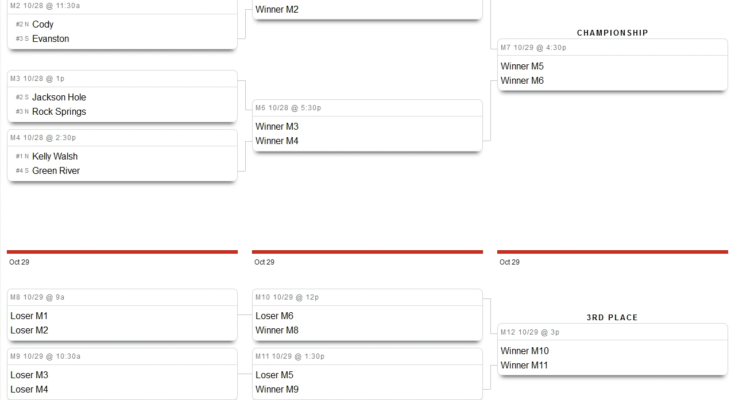Select the Loser M5 slot

click(x=274, y=375)
